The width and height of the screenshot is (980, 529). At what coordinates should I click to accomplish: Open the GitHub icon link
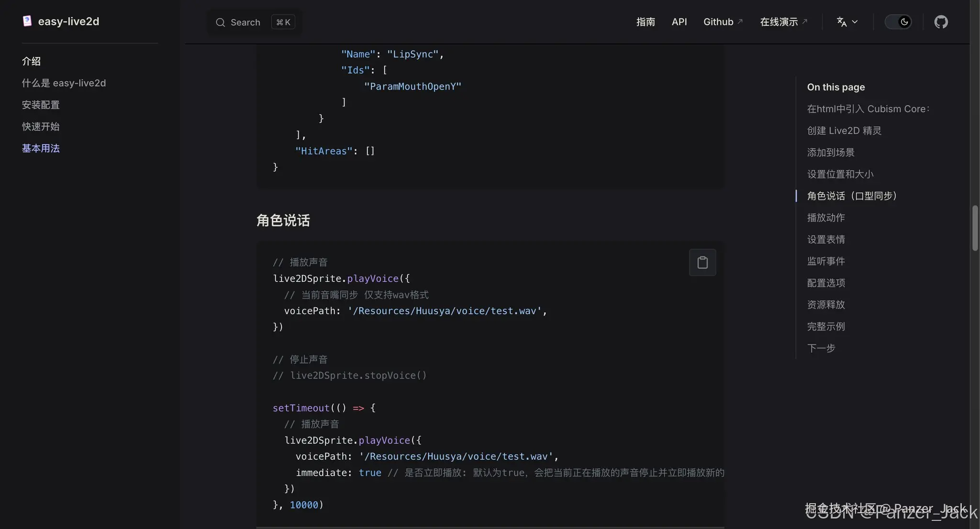coord(941,22)
